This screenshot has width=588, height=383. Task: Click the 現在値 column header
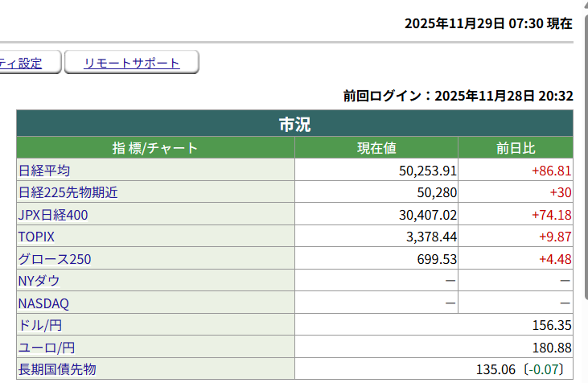(x=376, y=148)
